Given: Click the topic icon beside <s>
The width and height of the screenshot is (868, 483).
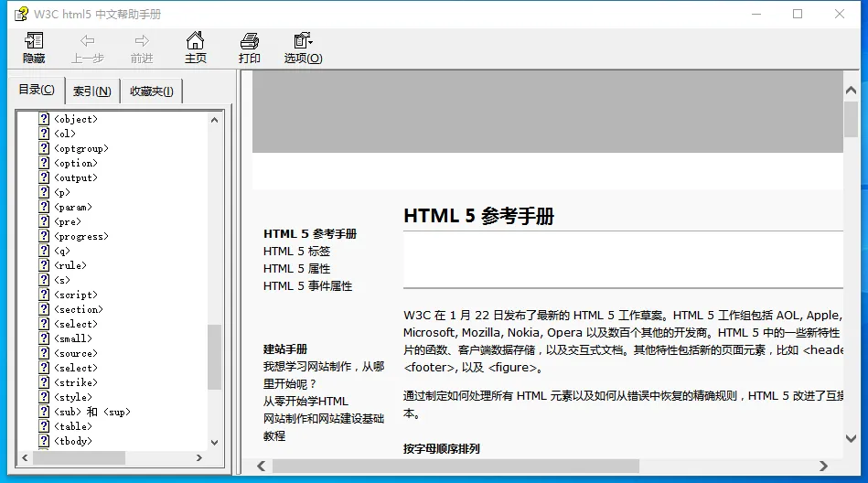Looking at the screenshot, I should tap(44, 280).
